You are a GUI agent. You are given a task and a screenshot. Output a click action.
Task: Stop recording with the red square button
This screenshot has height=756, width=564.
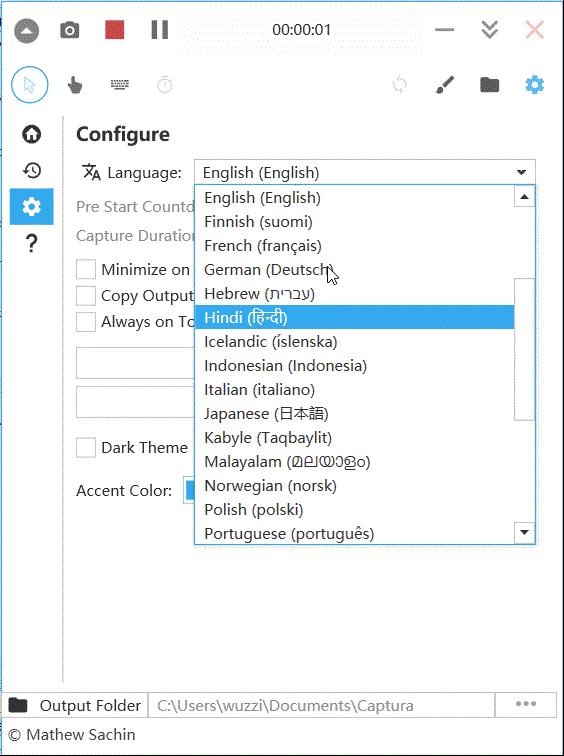(115, 30)
